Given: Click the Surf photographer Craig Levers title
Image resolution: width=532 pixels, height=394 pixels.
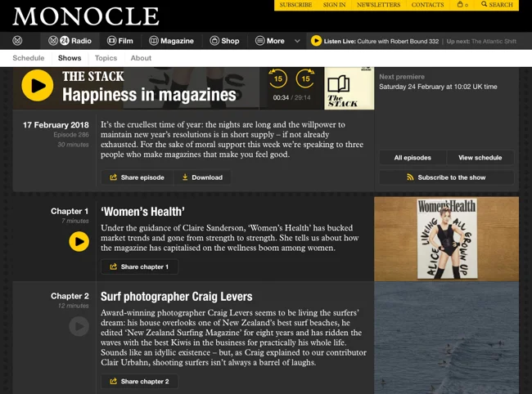Looking at the screenshot, I should (177, 297).
